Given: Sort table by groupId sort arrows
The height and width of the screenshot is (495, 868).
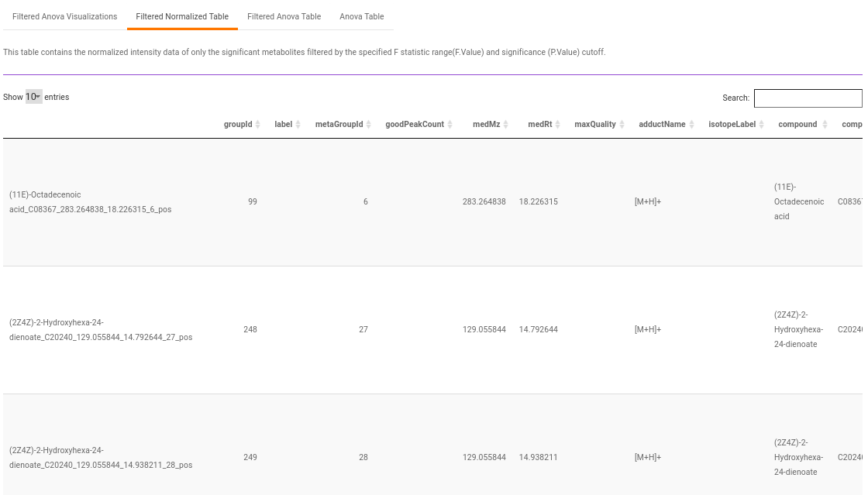Looking at the screenshot, I should [257, 125].
